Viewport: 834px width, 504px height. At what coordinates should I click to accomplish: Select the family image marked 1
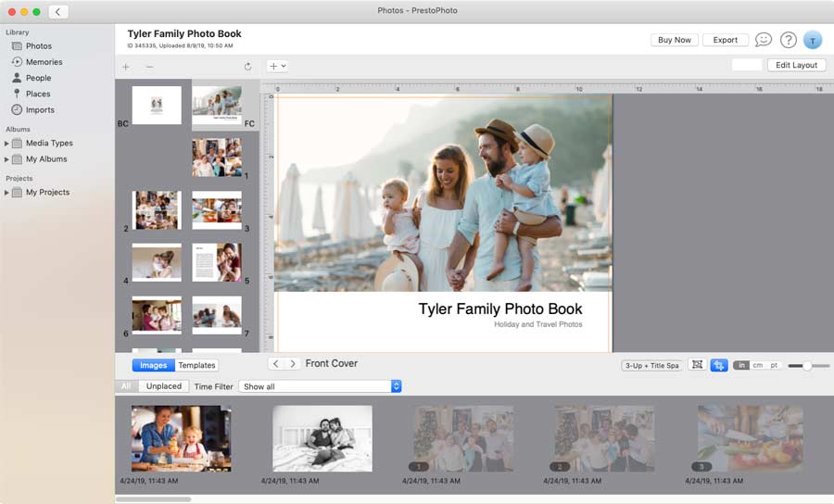(463, 438)
